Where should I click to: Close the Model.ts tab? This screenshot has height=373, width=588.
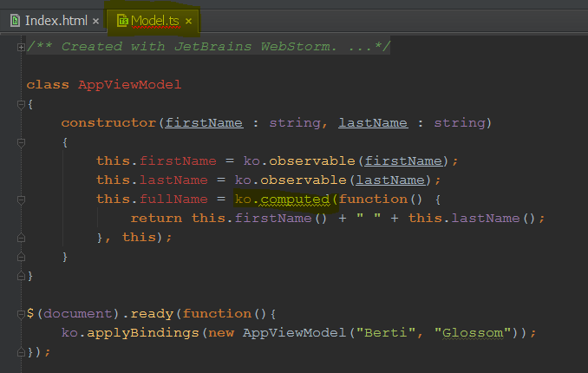coord(188,21)
